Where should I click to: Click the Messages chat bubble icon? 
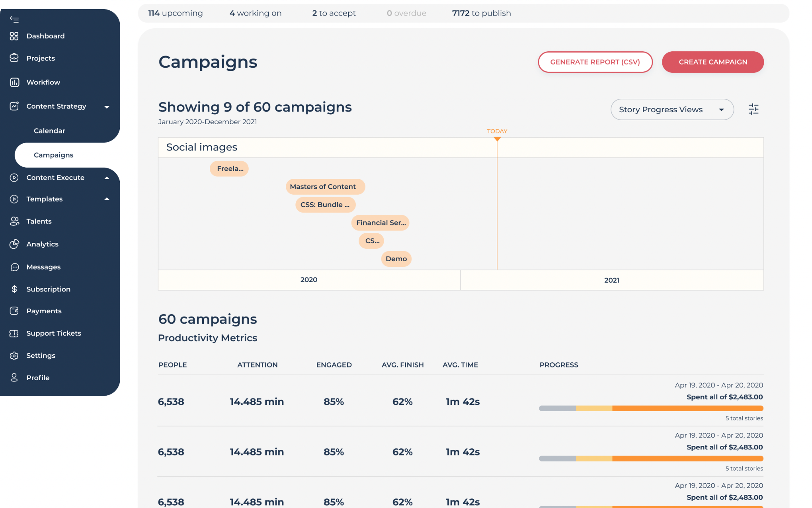tap(14, 267)
